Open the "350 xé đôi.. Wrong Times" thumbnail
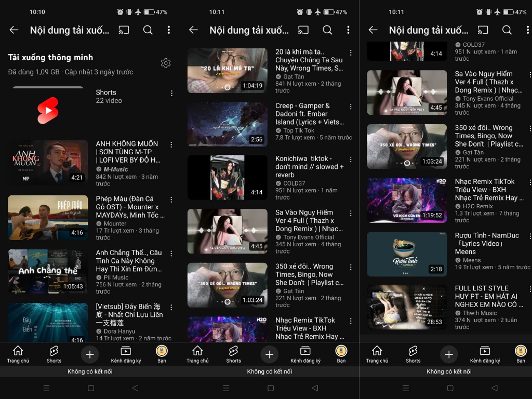Viewport: 532px width, 399px height. (x=407, y=147)
